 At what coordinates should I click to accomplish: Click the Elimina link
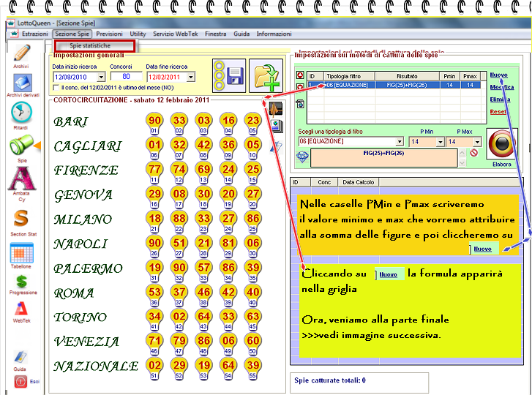tap(500, 99)
